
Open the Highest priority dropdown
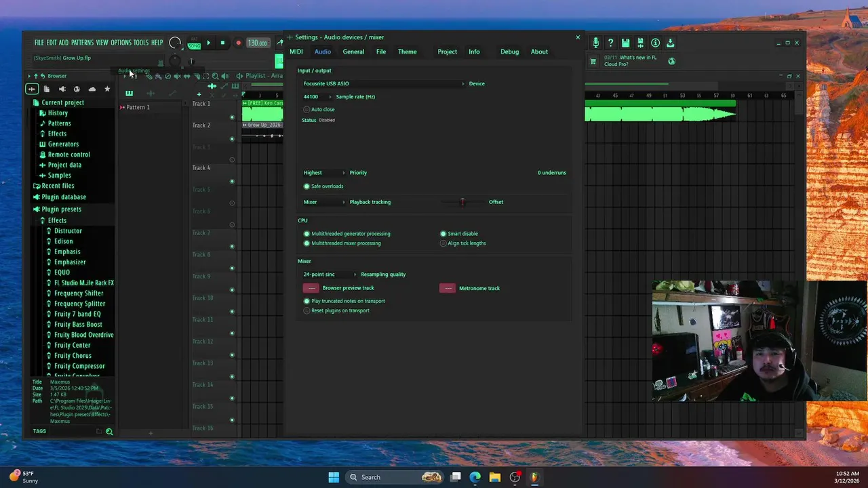click(324, 173)
